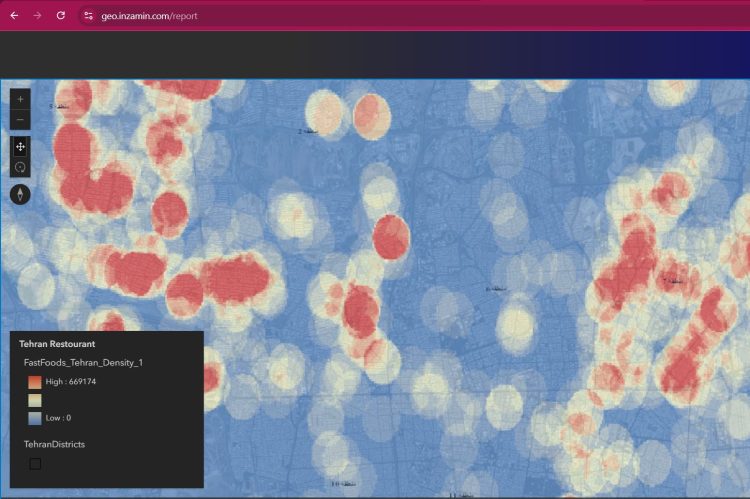Click the 'Low : 0' legend text
Viewport: 750px width, 499px height.
pyautogui.click(x=60, y=417)
